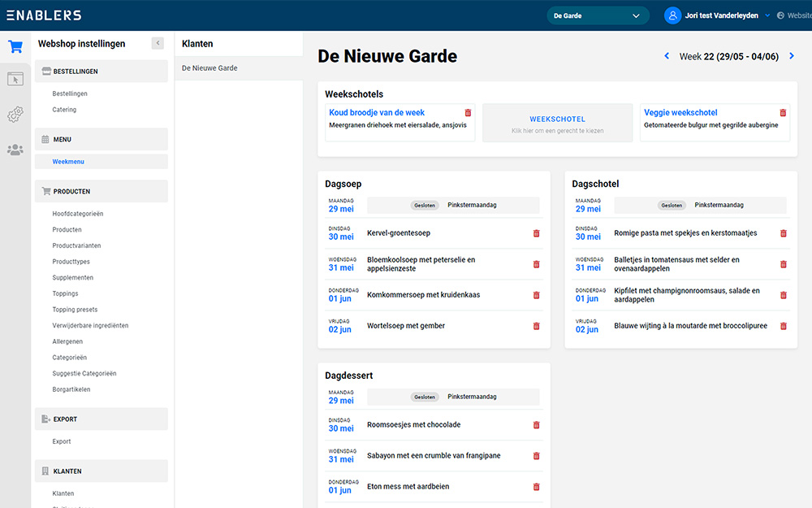Delete Blauwe wijting à la moutarde dish

783,326
